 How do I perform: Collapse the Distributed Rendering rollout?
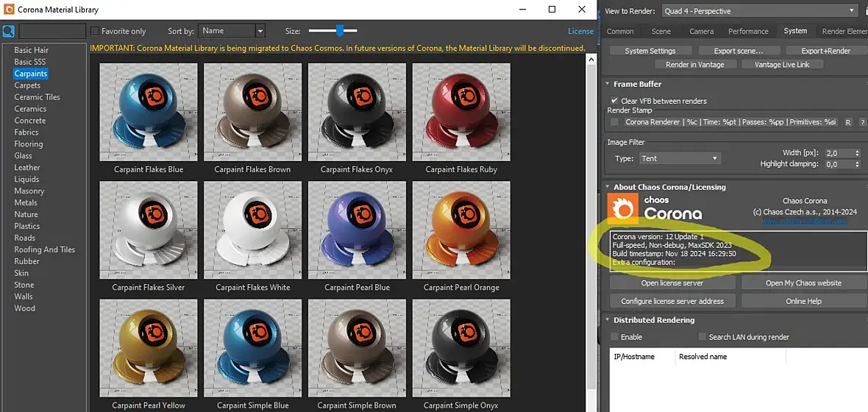608,320
